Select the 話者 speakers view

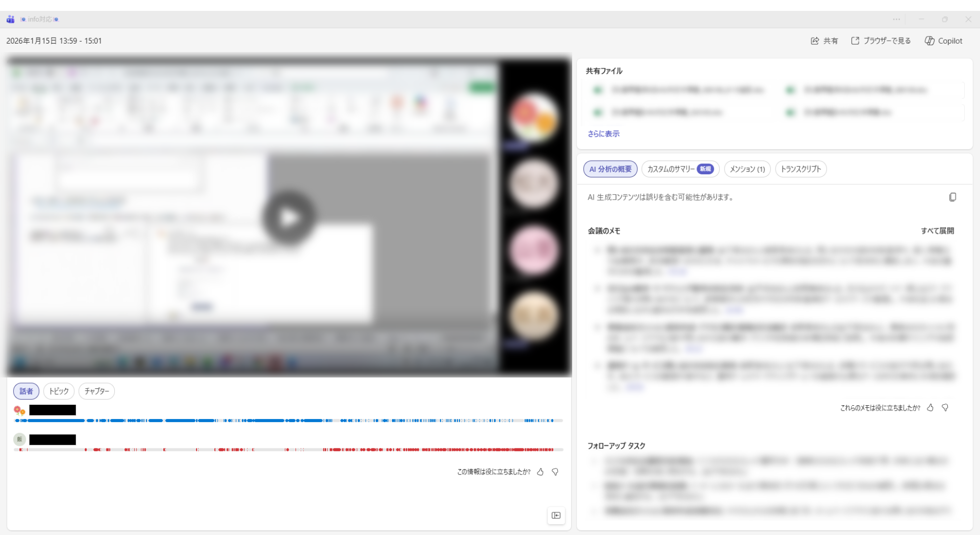point(26,391)
